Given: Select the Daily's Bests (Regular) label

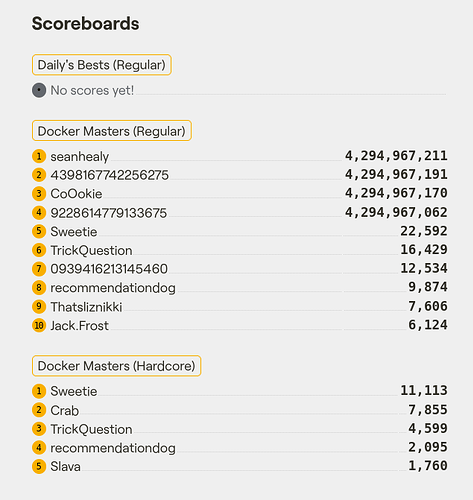Looking at the screenshot, I should (102, 65).
